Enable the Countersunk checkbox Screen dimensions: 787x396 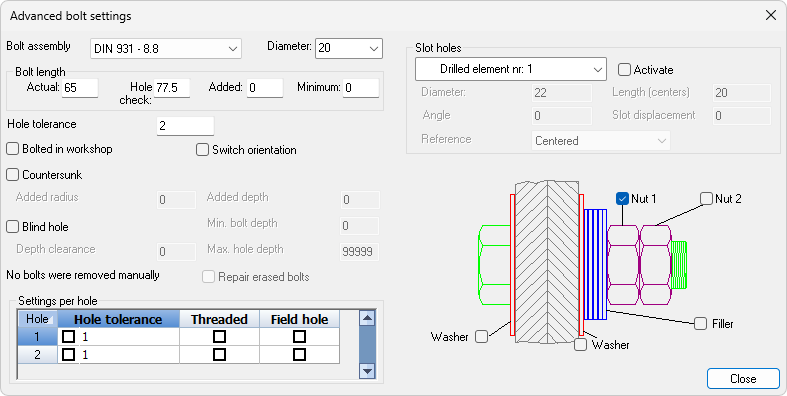pos(13,175)
